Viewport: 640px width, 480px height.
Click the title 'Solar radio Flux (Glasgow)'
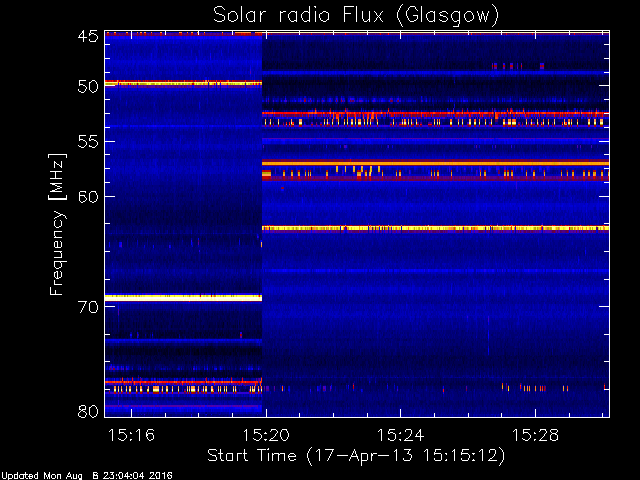click(356, 16)
